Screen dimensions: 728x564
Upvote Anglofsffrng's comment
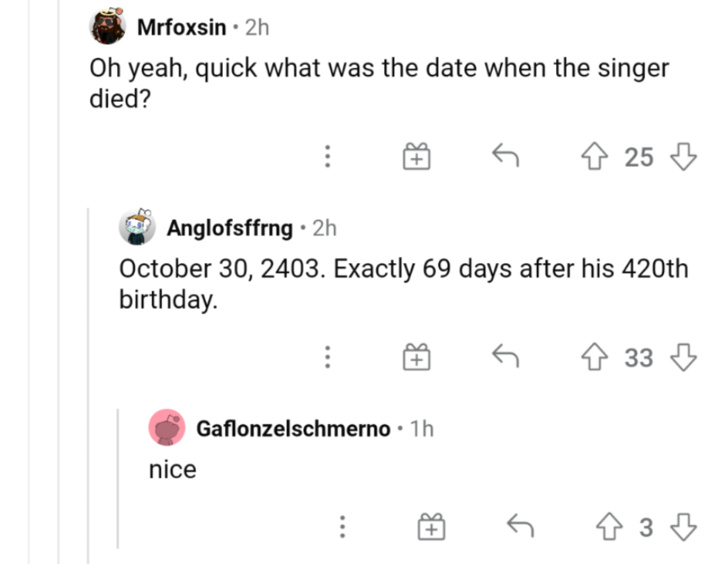594,357
